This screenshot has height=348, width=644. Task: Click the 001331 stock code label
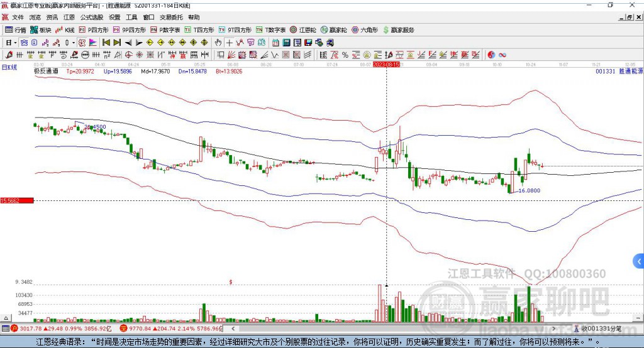(x=606, y=71)
